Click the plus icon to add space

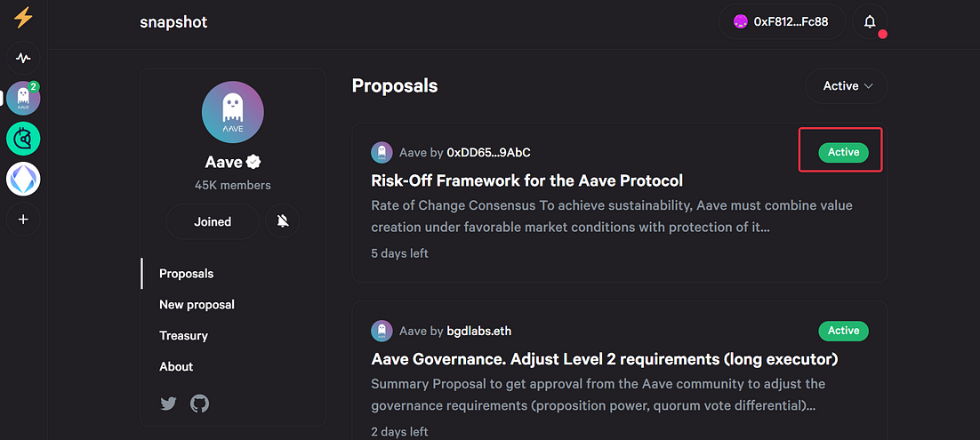(x=23, y=220)
